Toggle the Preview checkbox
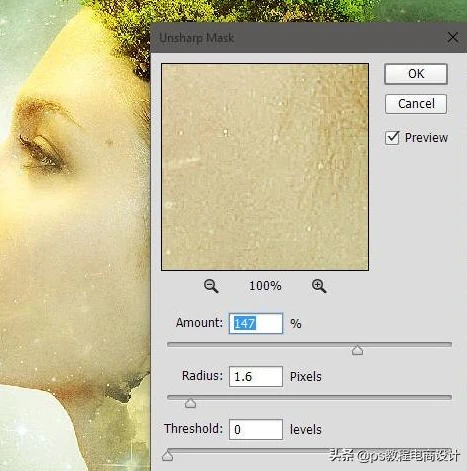This screenshot has width=467, height=471. pyautogui.click(x=392, y=138)
